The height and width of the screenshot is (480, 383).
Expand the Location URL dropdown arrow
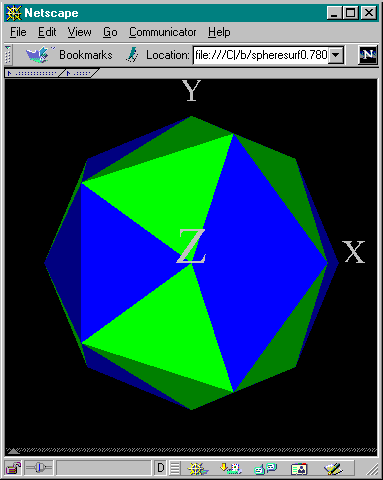336,55
